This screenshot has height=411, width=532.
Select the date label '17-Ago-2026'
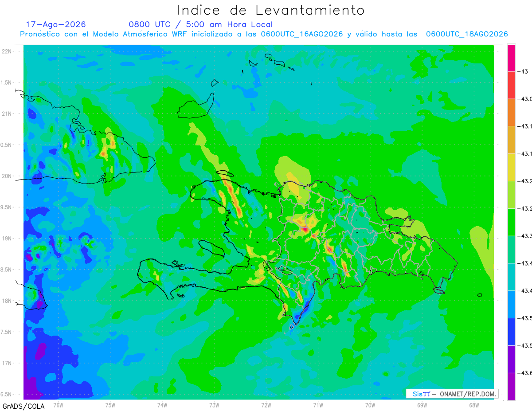56,24
